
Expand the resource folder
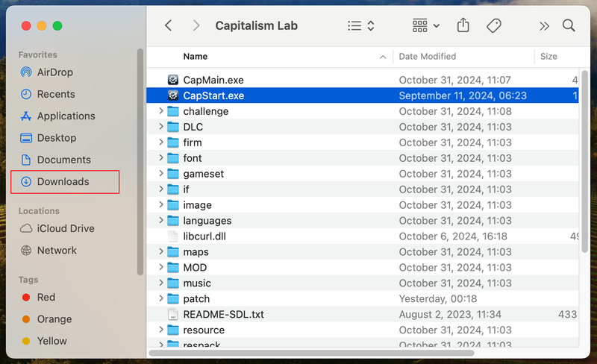click(x=160, y=330)
